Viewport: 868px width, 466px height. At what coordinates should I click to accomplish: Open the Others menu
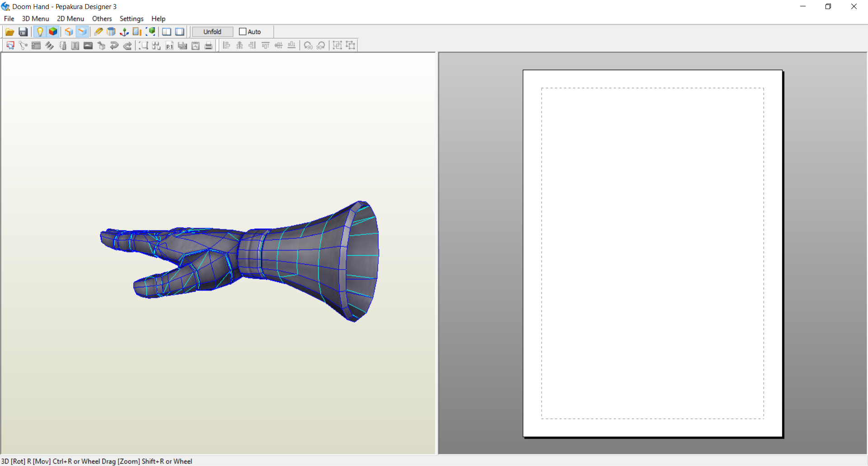102,19
